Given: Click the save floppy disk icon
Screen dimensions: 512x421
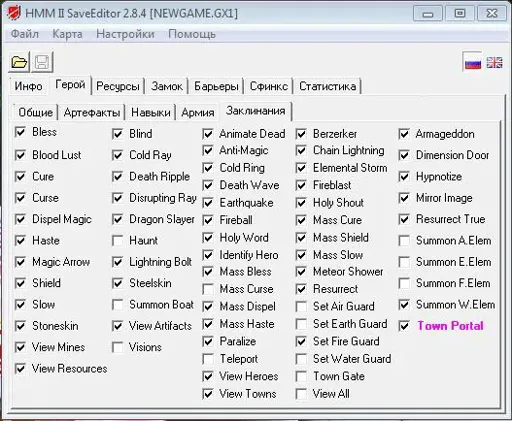Looking at the screenshot, I should 42,62.
